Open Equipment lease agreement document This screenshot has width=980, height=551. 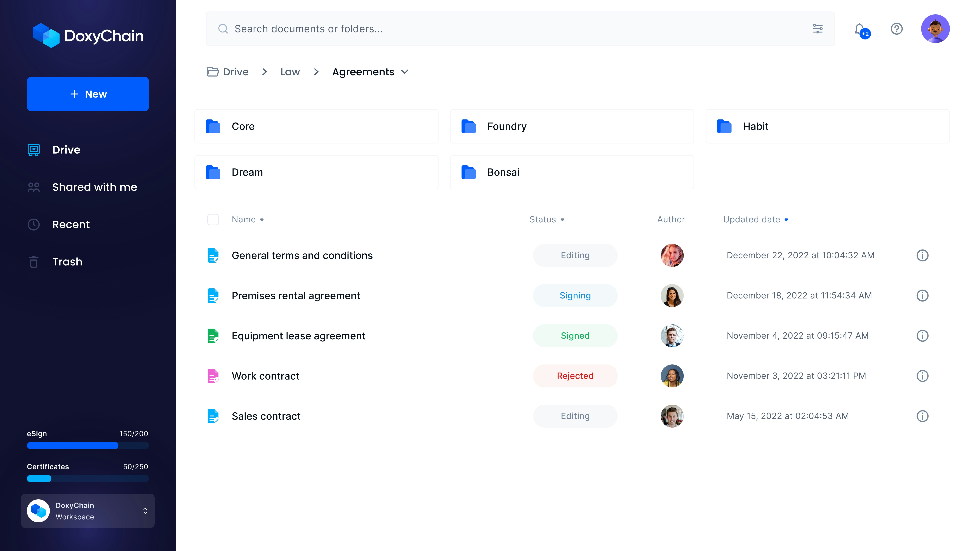tap(298, 336)
